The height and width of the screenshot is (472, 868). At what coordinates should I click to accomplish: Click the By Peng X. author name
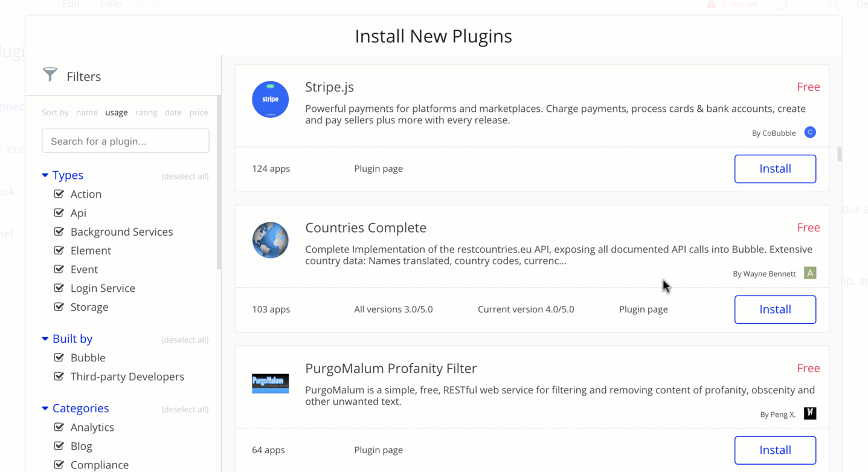[778, 415]
